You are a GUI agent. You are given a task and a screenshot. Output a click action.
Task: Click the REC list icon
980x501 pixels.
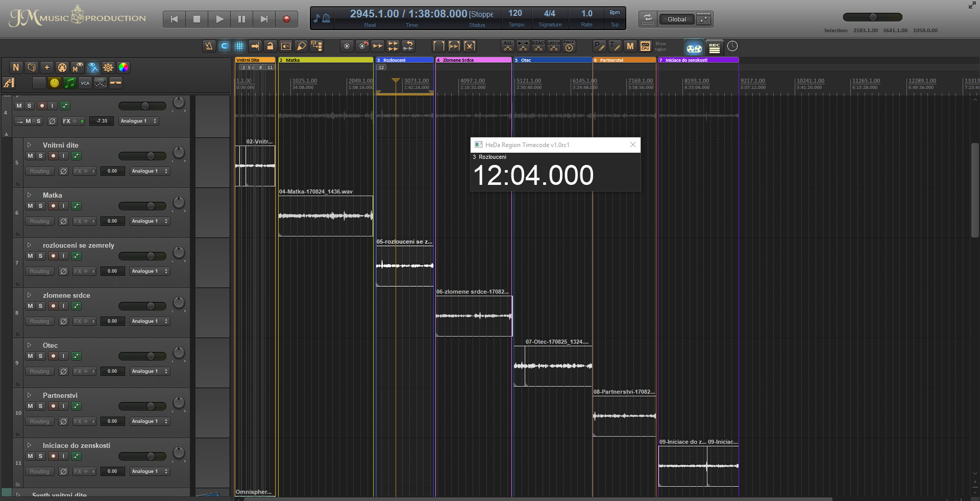714,47
